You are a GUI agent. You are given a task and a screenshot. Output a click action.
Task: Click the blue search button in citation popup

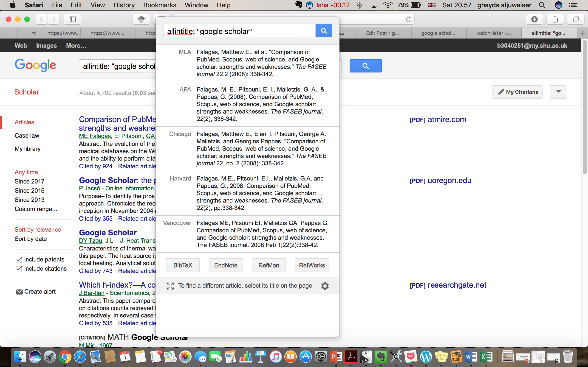(324, 31)
